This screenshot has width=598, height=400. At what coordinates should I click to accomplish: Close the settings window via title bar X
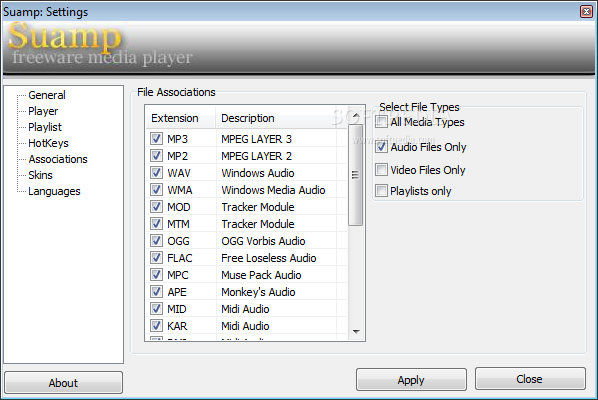click(586, 12)
